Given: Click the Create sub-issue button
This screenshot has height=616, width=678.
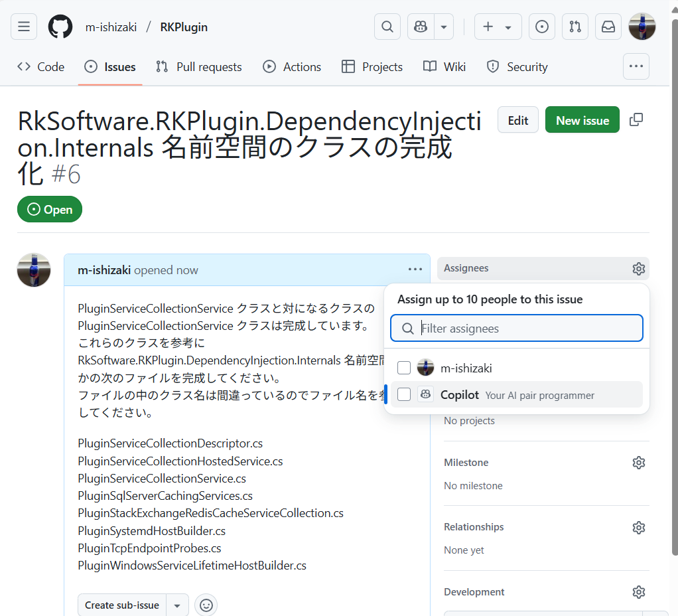Looking at the screenshot, I should [x=122, y=605].
